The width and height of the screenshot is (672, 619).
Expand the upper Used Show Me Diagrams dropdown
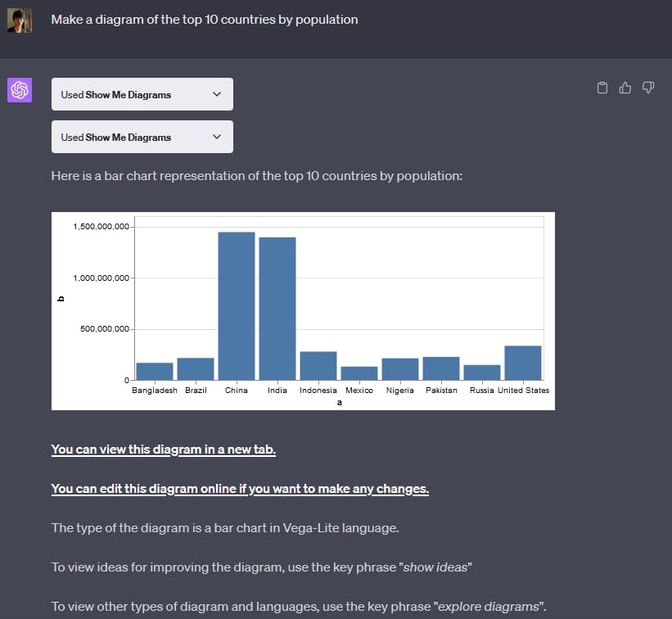(142, 94)
